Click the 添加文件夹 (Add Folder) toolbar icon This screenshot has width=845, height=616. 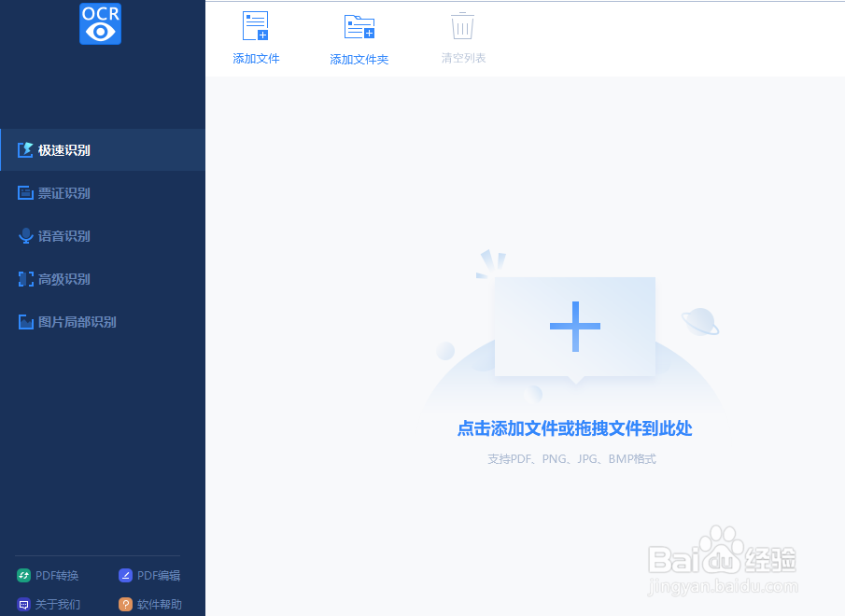359,26
